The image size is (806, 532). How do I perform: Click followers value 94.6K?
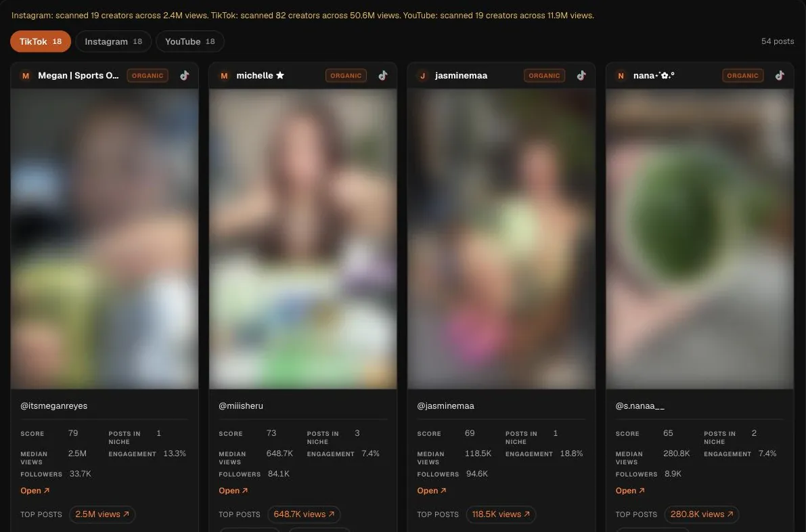click(x=477, y=474)
